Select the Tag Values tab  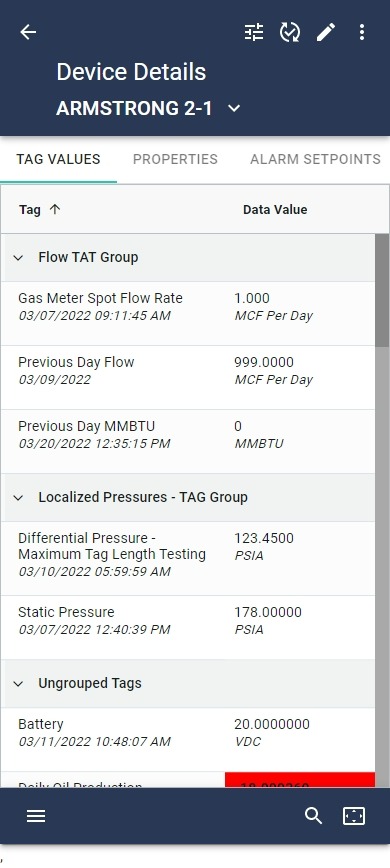point(59,159)
